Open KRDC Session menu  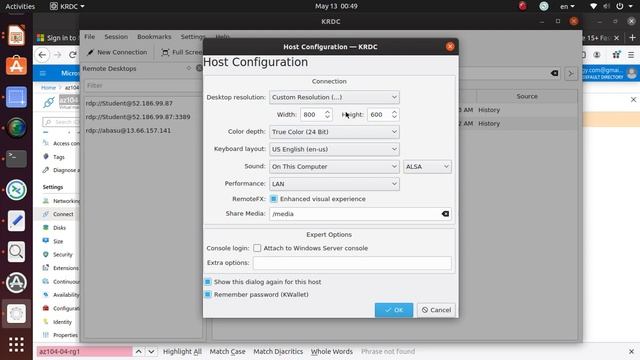116,37
